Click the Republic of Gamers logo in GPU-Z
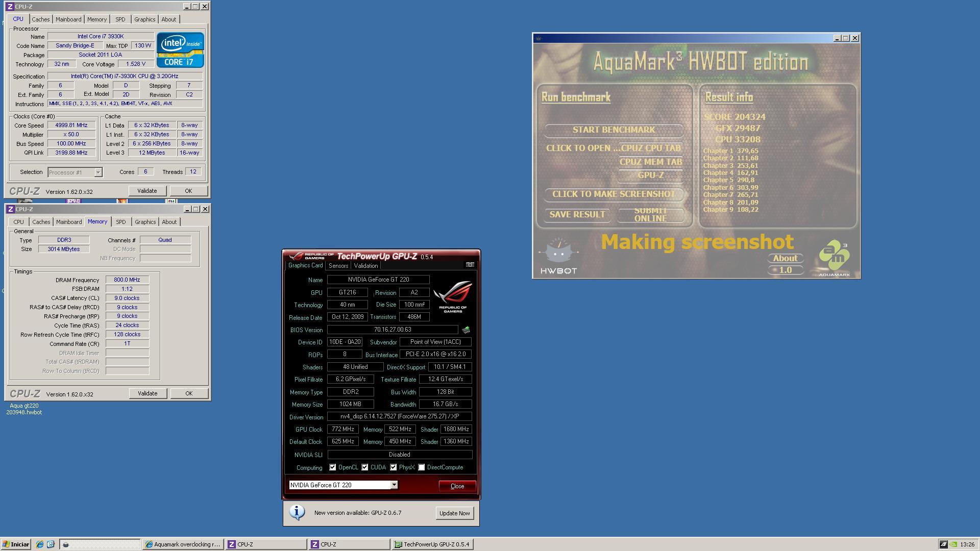This screenshot has height=551, width=980. coord(452,297)
